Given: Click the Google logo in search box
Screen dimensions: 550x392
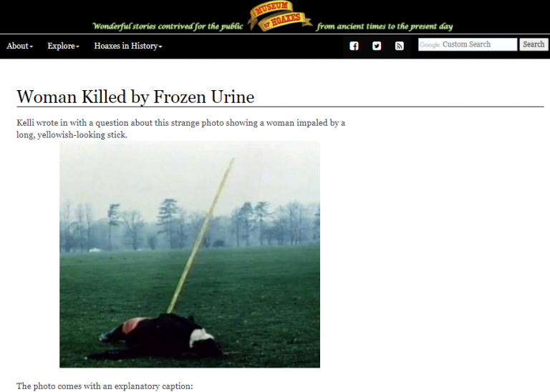Looking at the screenshot, I should tap(430, 45).
